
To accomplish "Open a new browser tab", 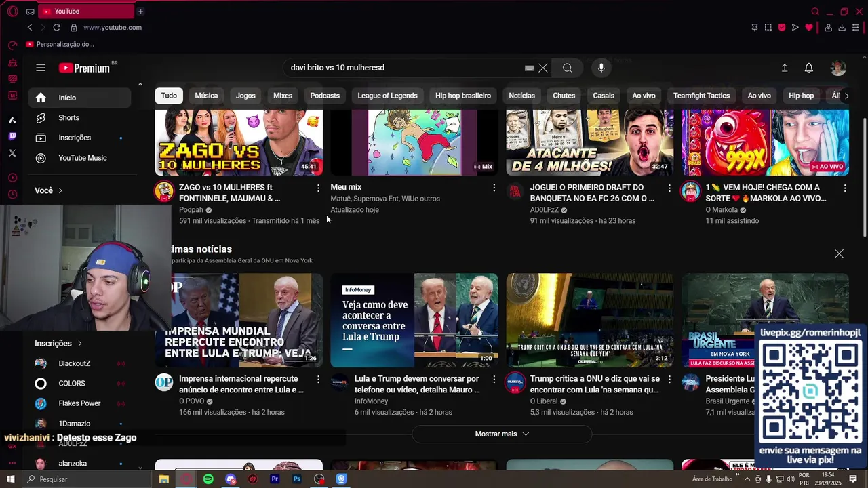I will (x=140, y=12).
